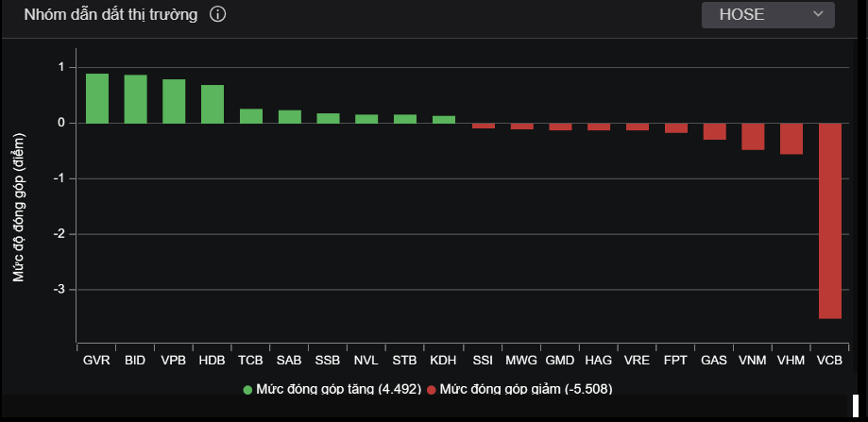Toggle the green Mức đóng góp tăng legend
The width and height of the screenshot is (868, 422).
(x=332, y=389)
